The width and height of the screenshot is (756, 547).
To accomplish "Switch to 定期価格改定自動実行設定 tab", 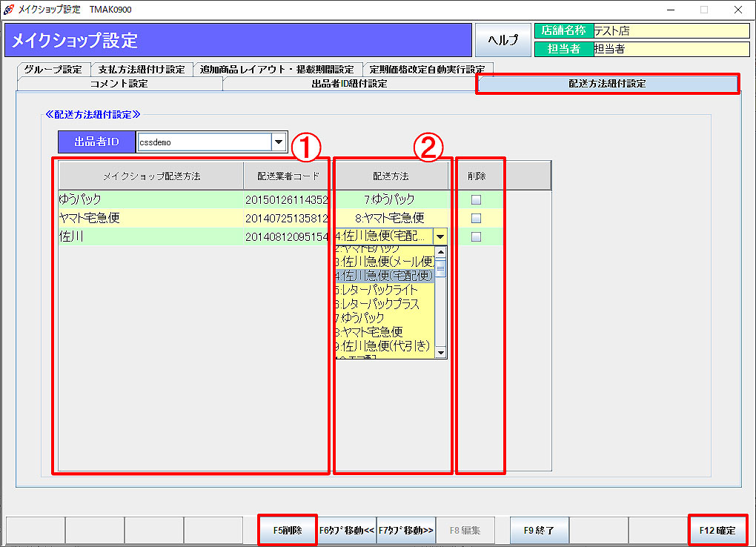I will 427,70.
